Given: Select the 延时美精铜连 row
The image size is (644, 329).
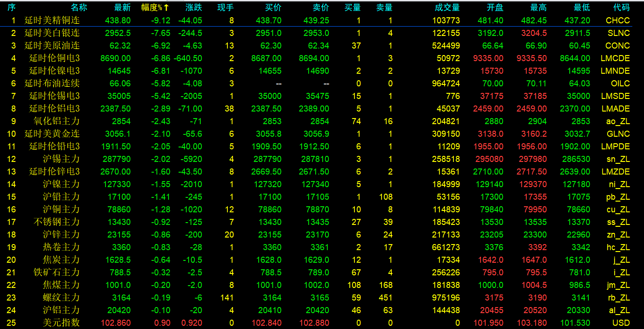Looking at the screenshot, I should (x=52, y=21).
